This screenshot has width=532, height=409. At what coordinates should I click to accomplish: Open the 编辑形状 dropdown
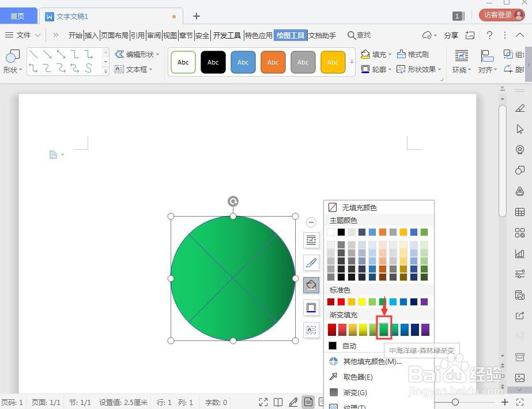coord(137,54)
